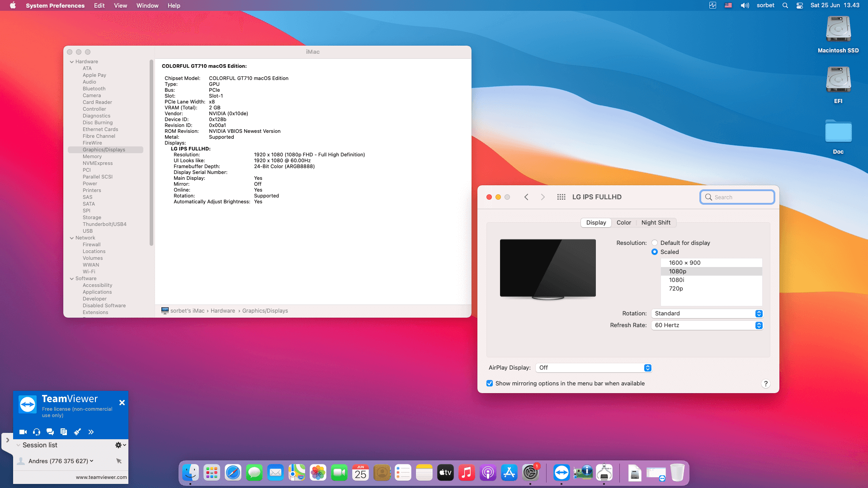Open Photos from the Dock

click(318, 473)
